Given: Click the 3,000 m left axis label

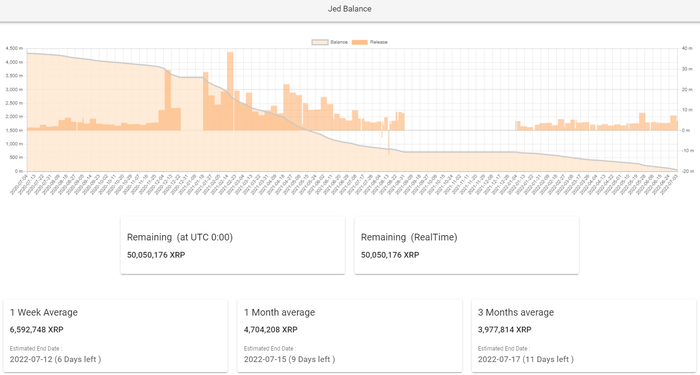Looking at the screenshot, I should 14,90.
